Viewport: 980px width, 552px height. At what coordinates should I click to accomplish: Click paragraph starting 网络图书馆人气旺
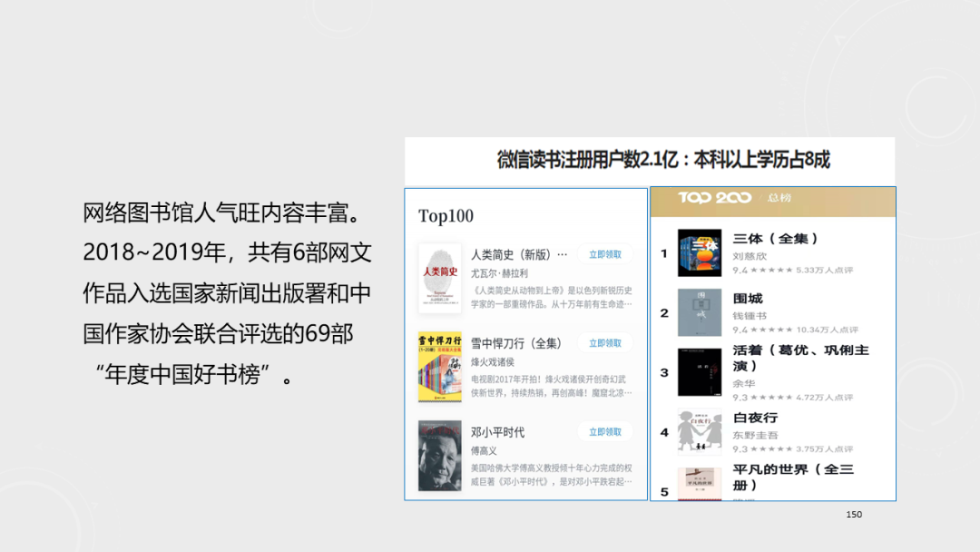(228, 293)
